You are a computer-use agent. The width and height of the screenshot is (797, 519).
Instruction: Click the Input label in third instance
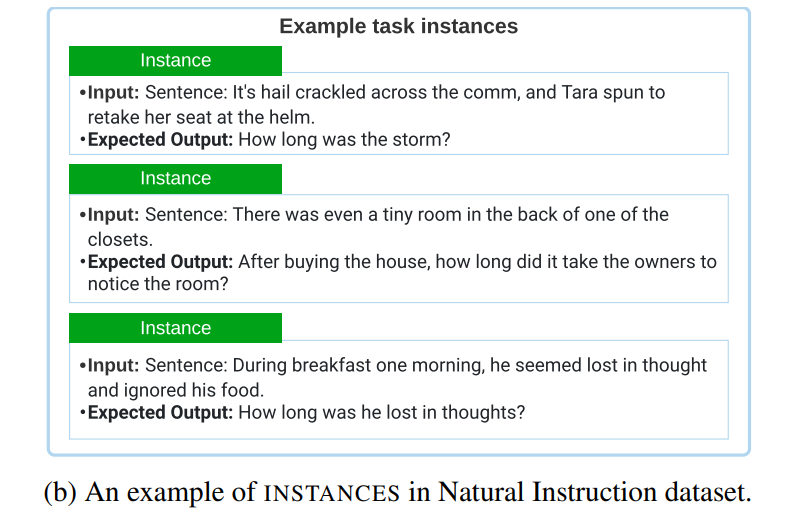pos(113,365)
